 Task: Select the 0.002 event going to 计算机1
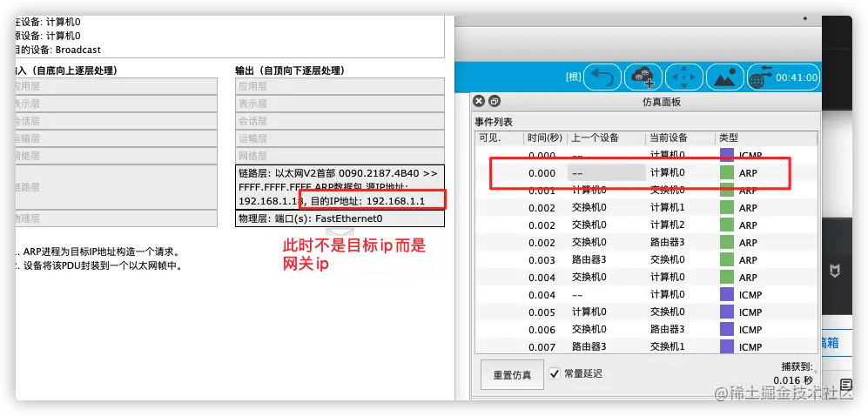646,208
